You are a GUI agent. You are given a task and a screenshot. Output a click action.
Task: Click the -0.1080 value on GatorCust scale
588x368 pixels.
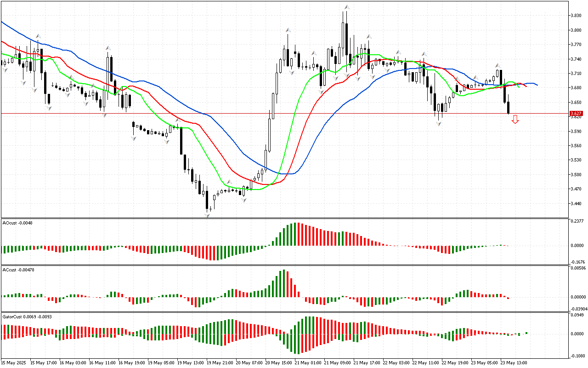point(577,356)
